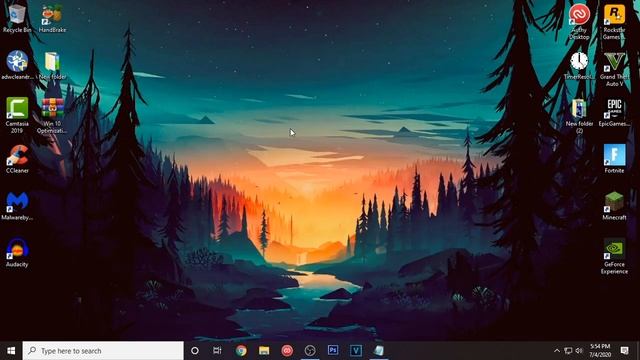Select the New folder (2) icon

point(579,116)
